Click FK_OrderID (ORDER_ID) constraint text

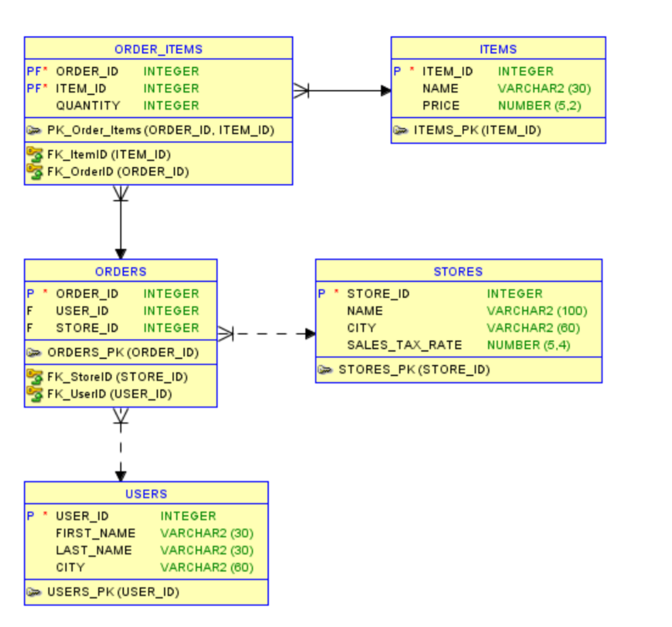pos(118,171)
